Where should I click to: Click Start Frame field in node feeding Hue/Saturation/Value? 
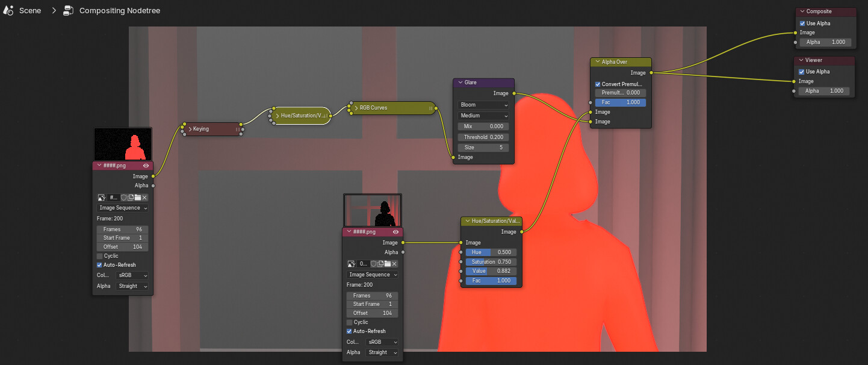(373, 304)
